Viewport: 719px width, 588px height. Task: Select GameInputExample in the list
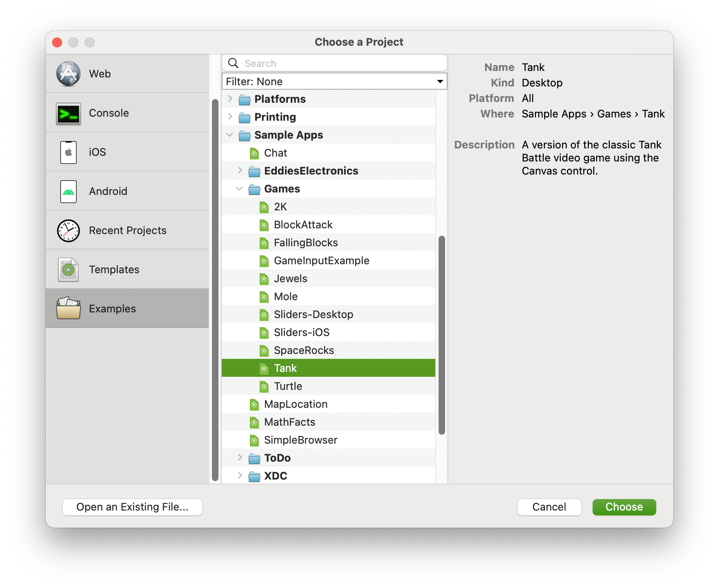coord(329,261)
